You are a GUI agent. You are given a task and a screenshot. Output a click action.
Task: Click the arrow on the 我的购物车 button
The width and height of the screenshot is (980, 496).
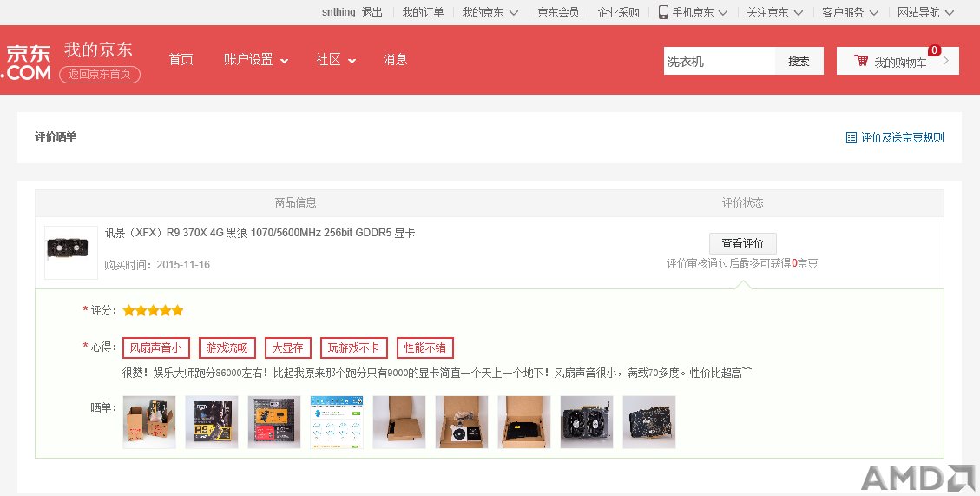pyautogui.click(x=945, y=61)
